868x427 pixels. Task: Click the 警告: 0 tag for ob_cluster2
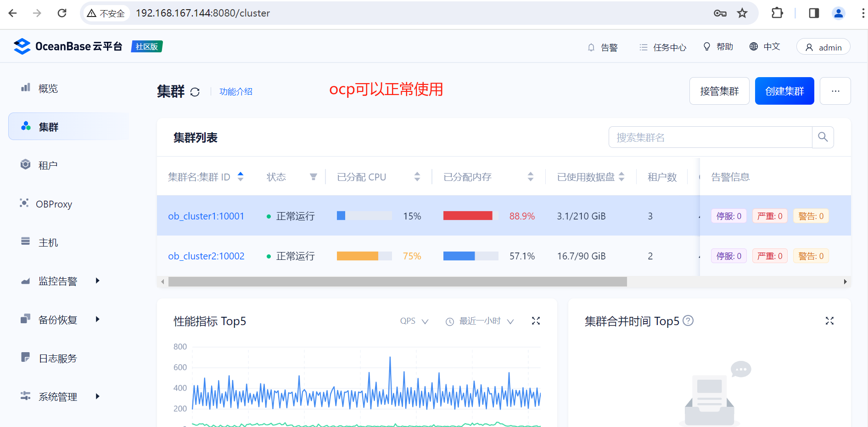(x=811, y=256)
